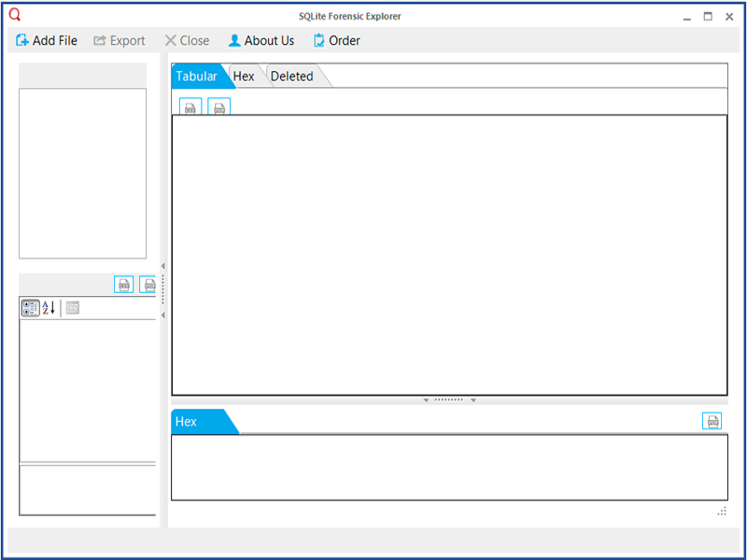Viewport: 747px width, 560px height.
Task: Click the Add File toolbar button
Action: pyautogui.click(x=47, y=40)
